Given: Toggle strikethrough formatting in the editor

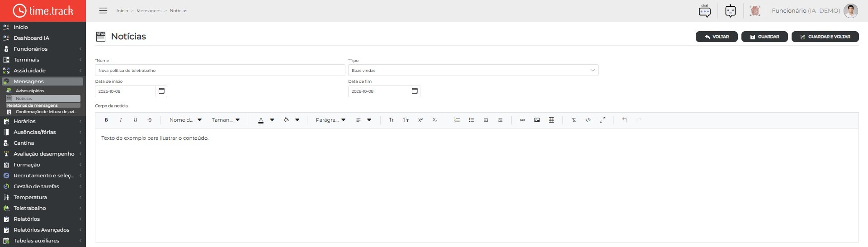Looking at the screenshot, I should (150, 120).
